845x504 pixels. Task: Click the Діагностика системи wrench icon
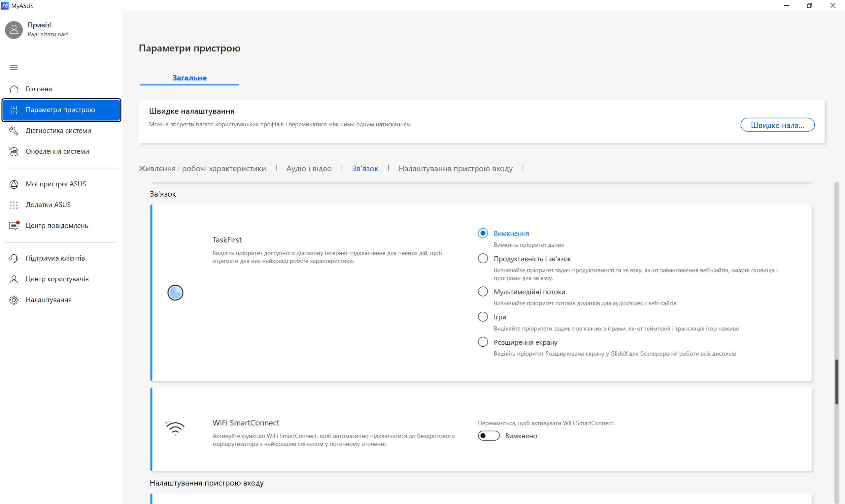click(x=14, y=131)
